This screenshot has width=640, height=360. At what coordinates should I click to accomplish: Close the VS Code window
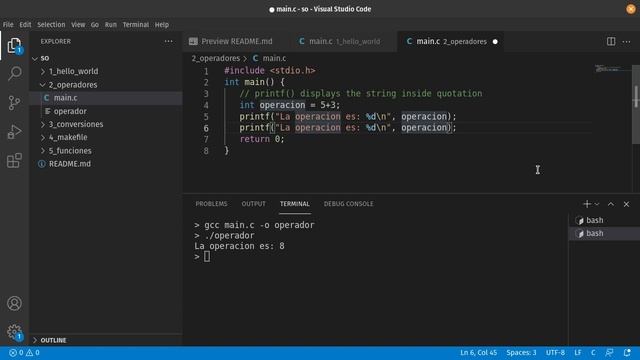tap(631, 9)
